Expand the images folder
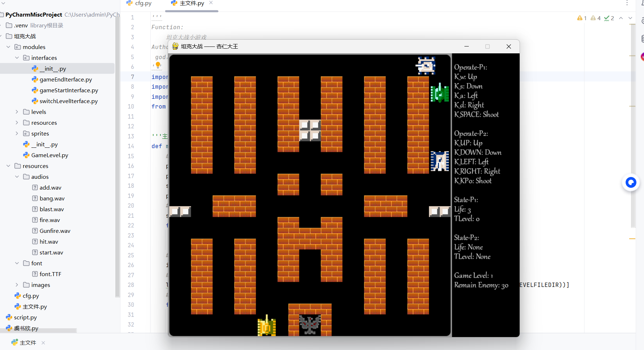The height and width of the screenshot is (350, 644). (x=17, y=285)
